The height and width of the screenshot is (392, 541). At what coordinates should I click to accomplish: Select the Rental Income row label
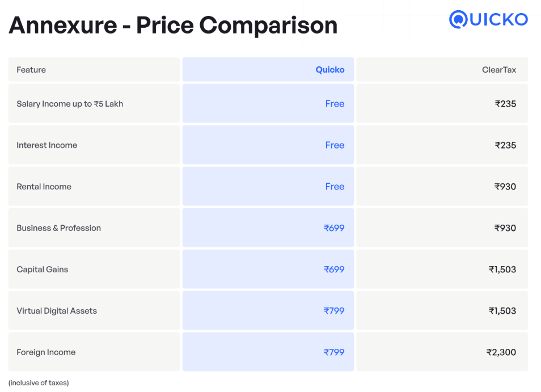pyautogui.click(x=44, y=187)
